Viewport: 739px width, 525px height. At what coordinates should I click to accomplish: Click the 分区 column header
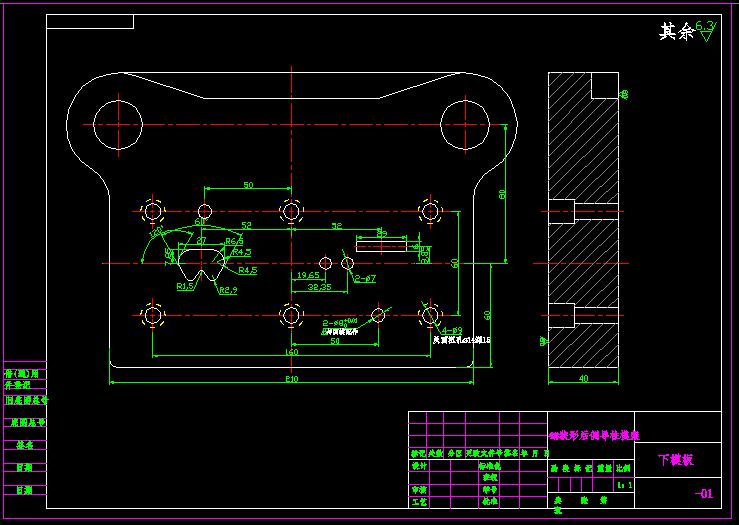pyautogui.click(x=455, y=454)
